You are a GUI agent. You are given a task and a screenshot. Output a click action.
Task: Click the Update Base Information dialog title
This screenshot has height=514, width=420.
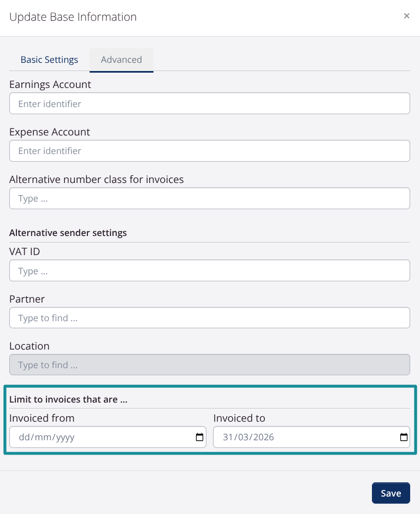coord(73,17)
